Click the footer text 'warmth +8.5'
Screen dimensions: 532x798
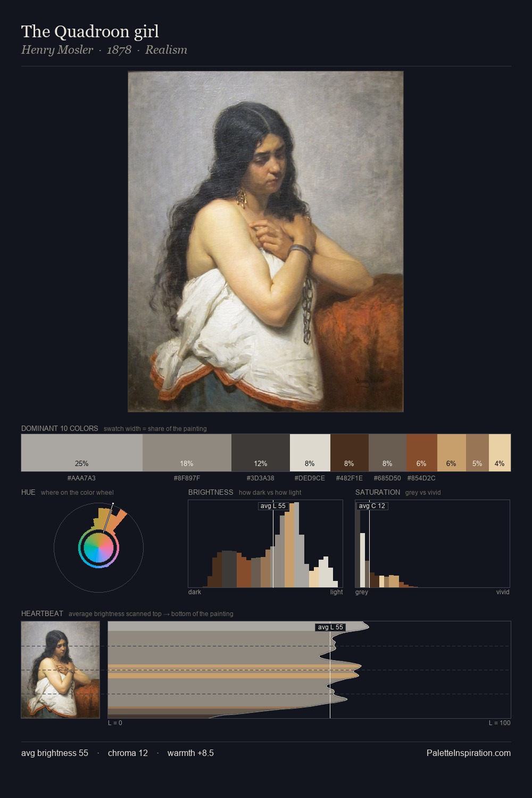coord(190,753)
